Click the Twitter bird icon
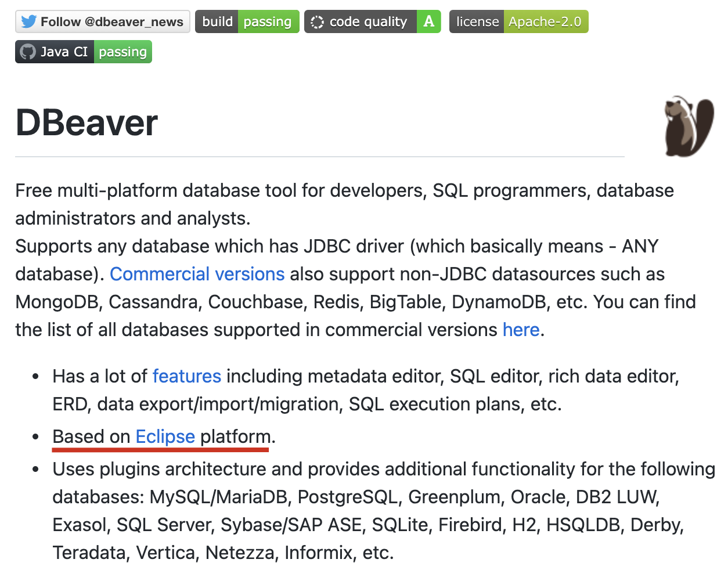The height and width of the screenshot is (570, 728). pos(28,22)
